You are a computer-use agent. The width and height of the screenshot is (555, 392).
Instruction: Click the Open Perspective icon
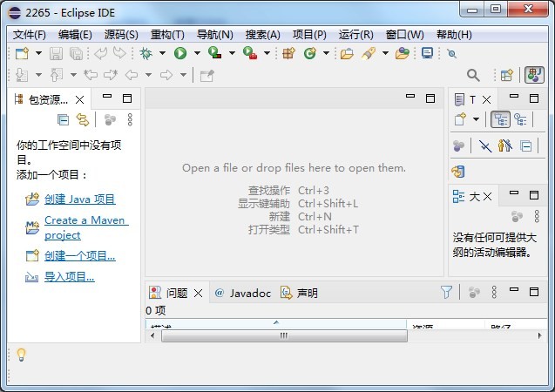coord(507,75)
